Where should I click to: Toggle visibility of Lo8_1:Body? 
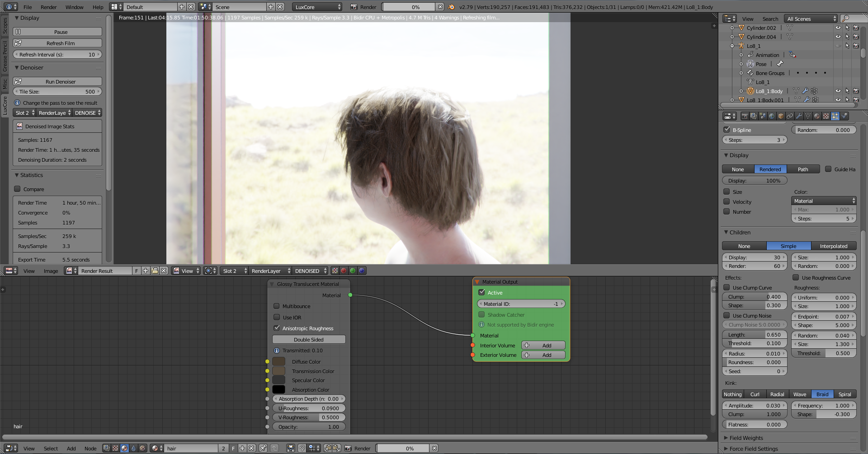pyautogui.click(x=838, y=91)
